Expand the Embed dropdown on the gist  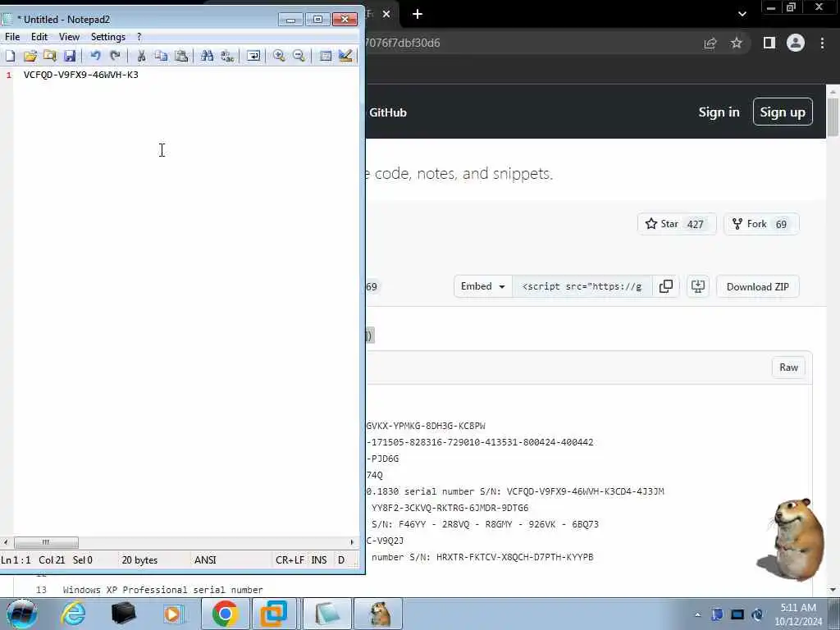tap(482, 286)
